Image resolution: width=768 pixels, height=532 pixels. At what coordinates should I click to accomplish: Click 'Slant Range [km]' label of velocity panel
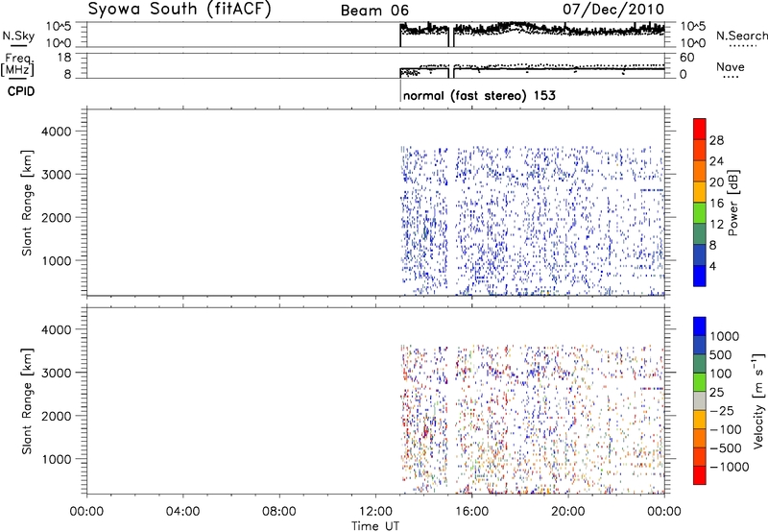pyautogui.click(x=27, y=400)
